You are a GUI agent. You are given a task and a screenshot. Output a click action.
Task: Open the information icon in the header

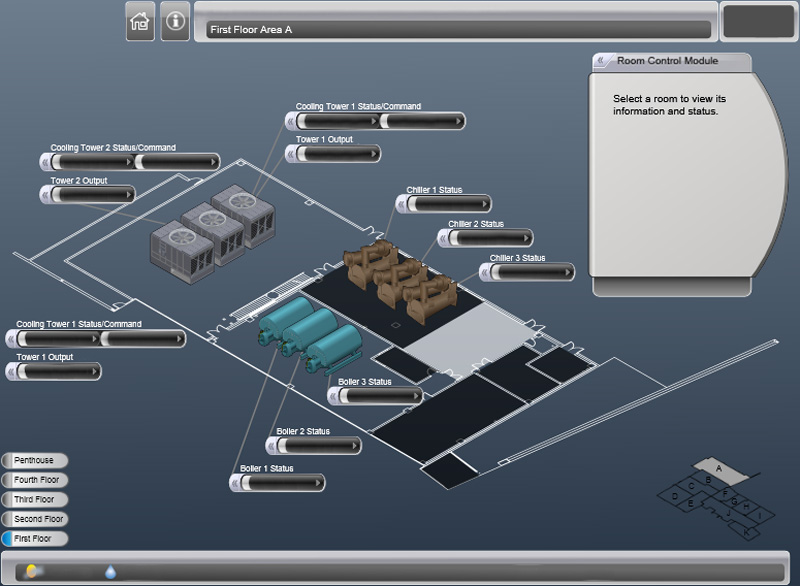(176, 21)
